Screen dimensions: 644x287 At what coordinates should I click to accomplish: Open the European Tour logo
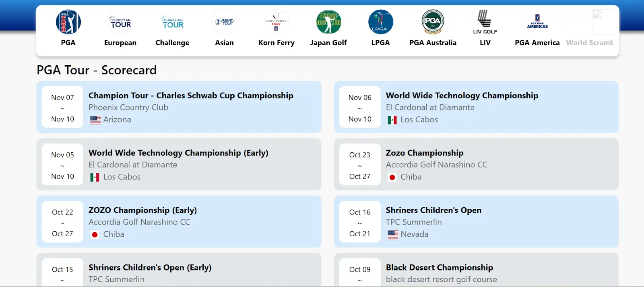click(x=120, y=22)
